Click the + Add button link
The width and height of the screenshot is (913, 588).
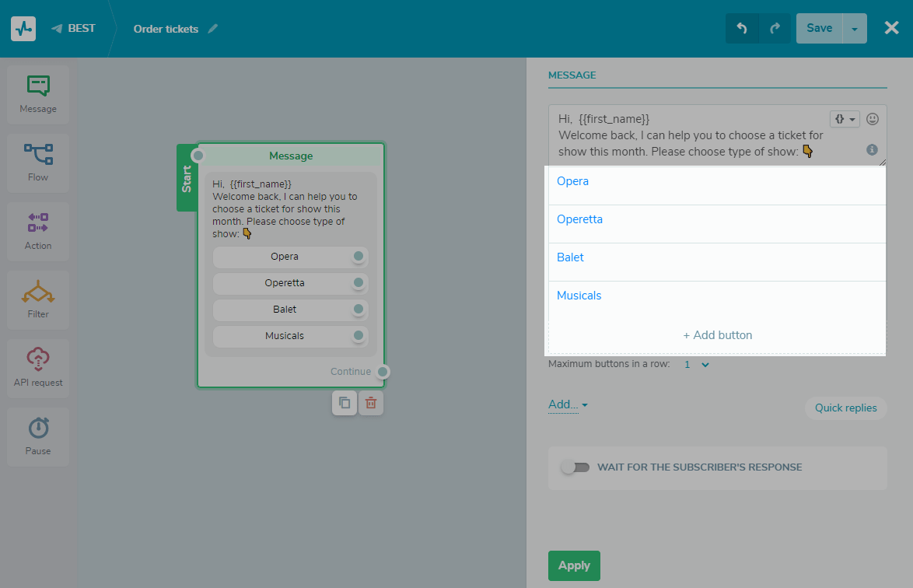click(x=717, y=335)
